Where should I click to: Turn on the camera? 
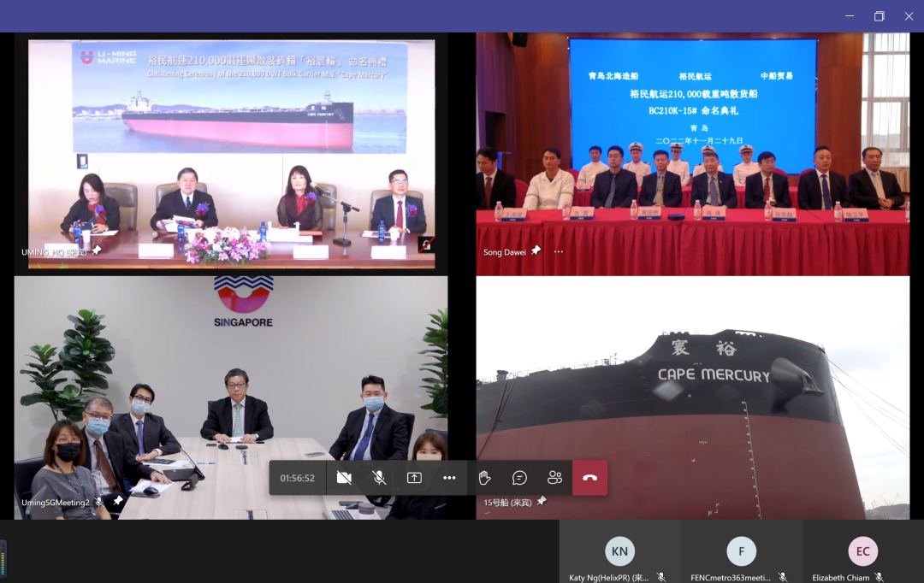pos(344,478)
